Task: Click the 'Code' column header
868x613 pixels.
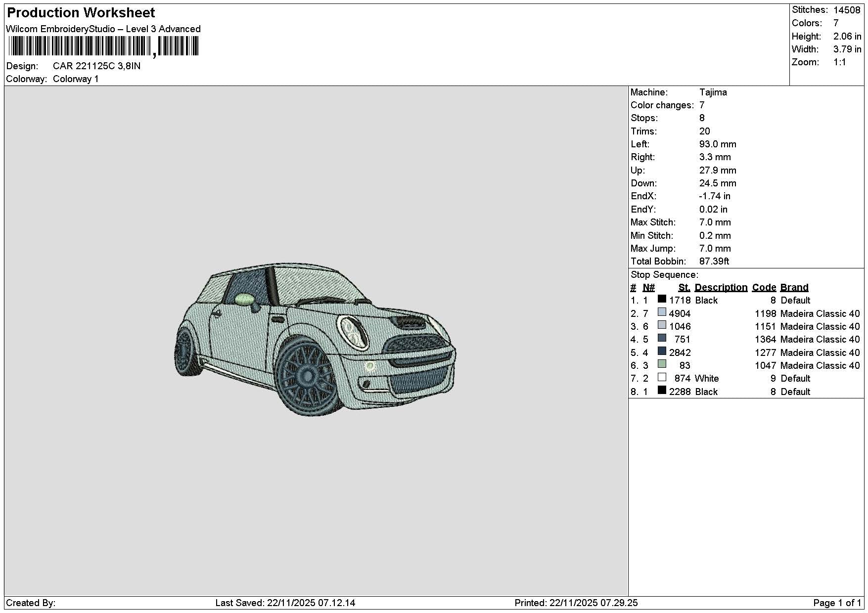Action: click(x=764, y=288)
